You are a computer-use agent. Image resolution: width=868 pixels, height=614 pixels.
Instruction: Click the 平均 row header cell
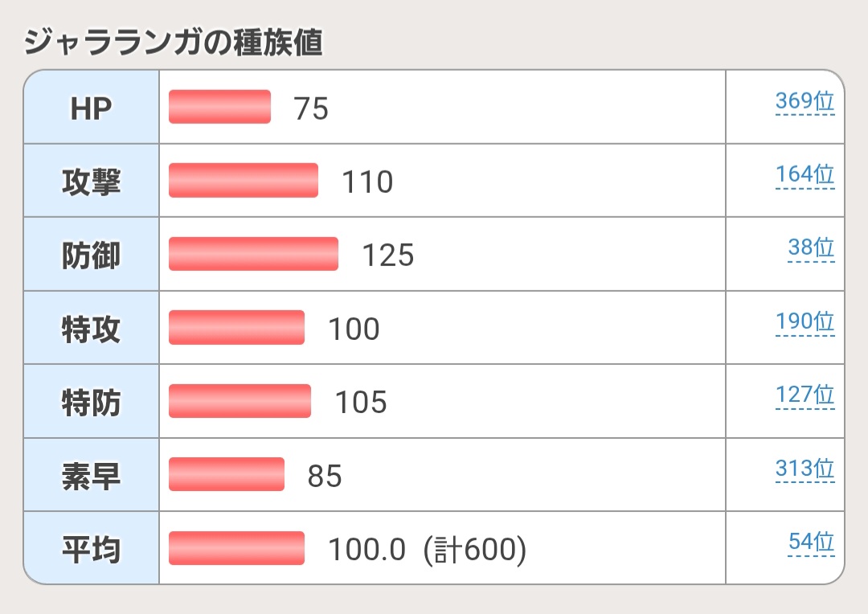coord(91,549)
